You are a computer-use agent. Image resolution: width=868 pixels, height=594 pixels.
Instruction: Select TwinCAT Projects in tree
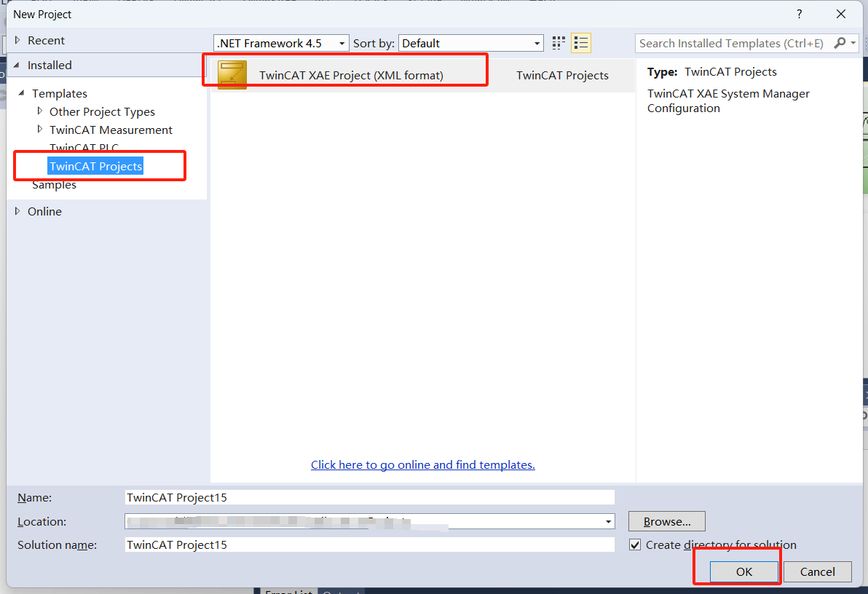tap(96, 166)
